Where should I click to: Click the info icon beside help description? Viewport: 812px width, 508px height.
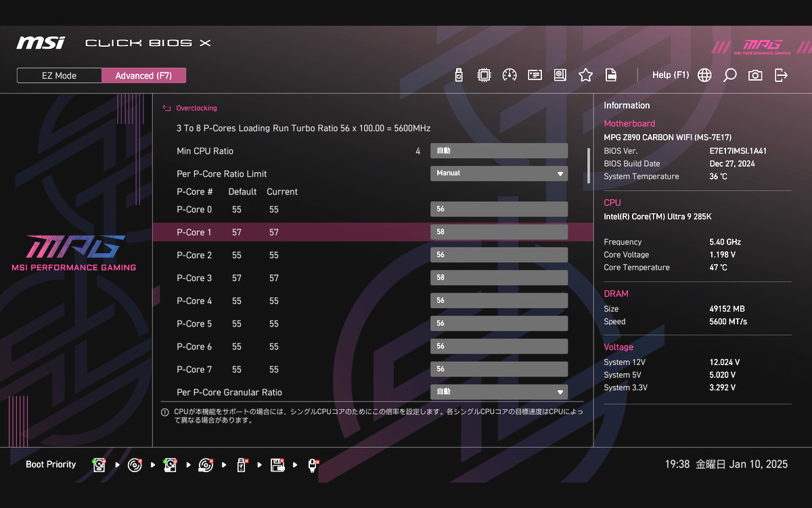coord(164,412)
